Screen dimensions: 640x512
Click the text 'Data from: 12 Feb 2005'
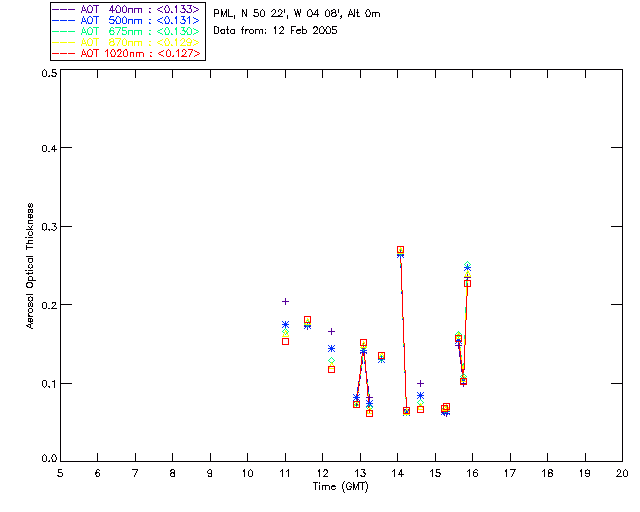[x=276, y=31]
